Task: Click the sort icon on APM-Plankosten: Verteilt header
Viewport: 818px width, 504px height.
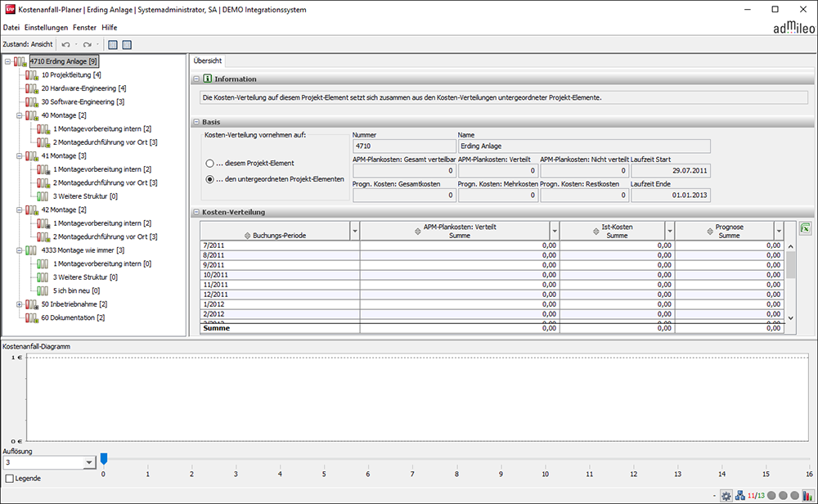Action: (x=417, y=231)
